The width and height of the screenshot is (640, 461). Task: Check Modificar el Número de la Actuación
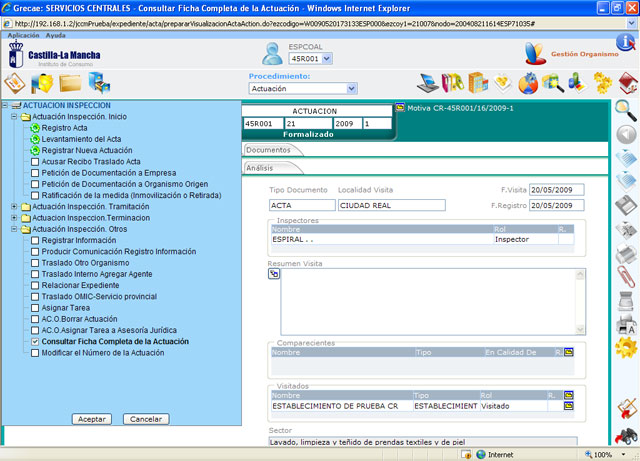[x=35, y=353]
